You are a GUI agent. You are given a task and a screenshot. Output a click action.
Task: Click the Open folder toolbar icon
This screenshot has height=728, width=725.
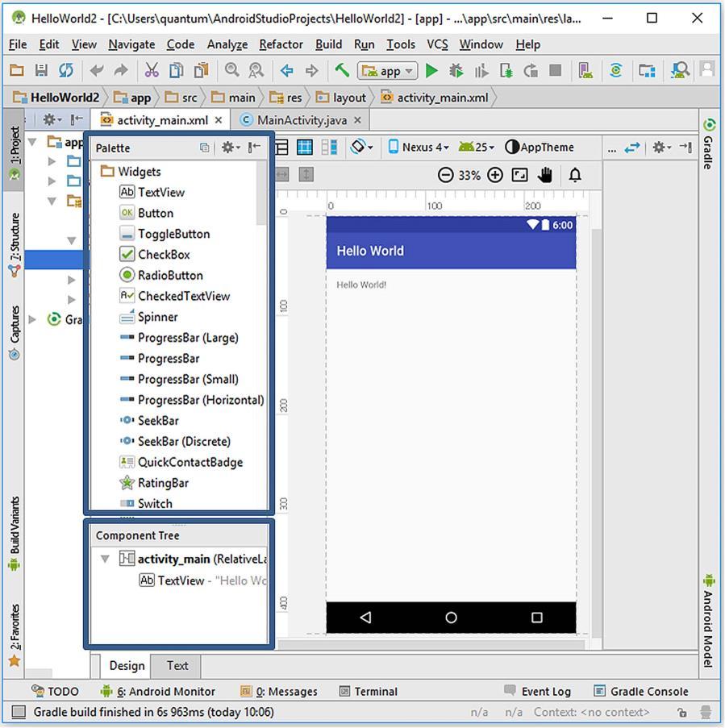coord(17,71)
